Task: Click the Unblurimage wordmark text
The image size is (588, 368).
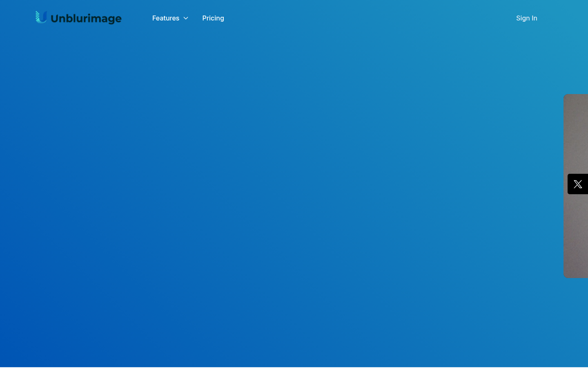Action: pos(86,18)
